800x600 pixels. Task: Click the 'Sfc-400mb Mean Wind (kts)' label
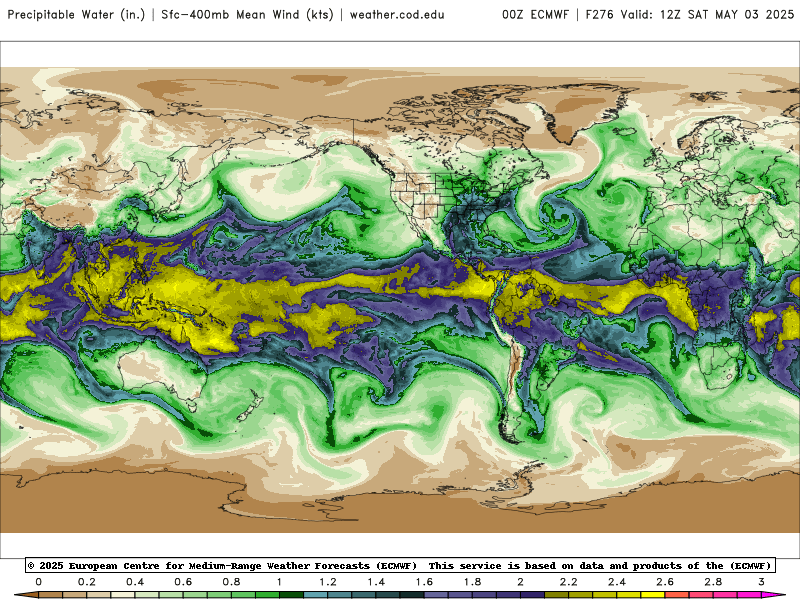tap(247, 15)
